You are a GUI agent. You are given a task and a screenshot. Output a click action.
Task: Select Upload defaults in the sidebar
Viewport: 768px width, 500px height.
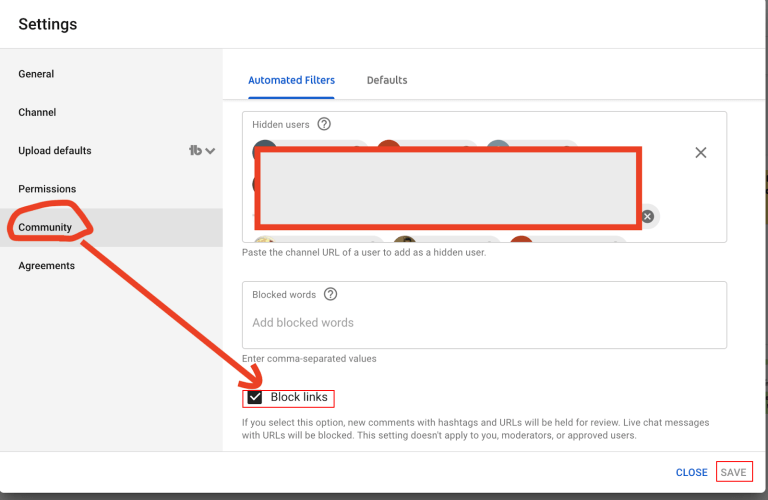coord(55,150)
